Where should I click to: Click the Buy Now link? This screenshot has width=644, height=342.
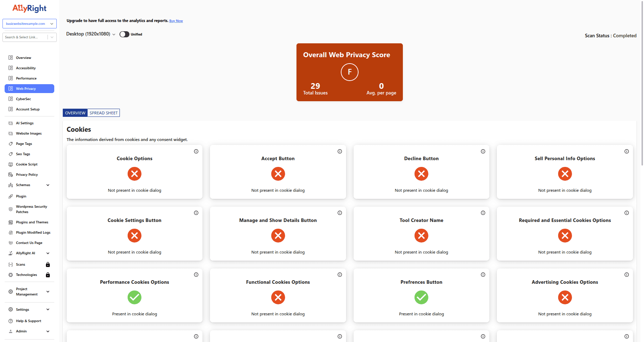coord(176,21)
